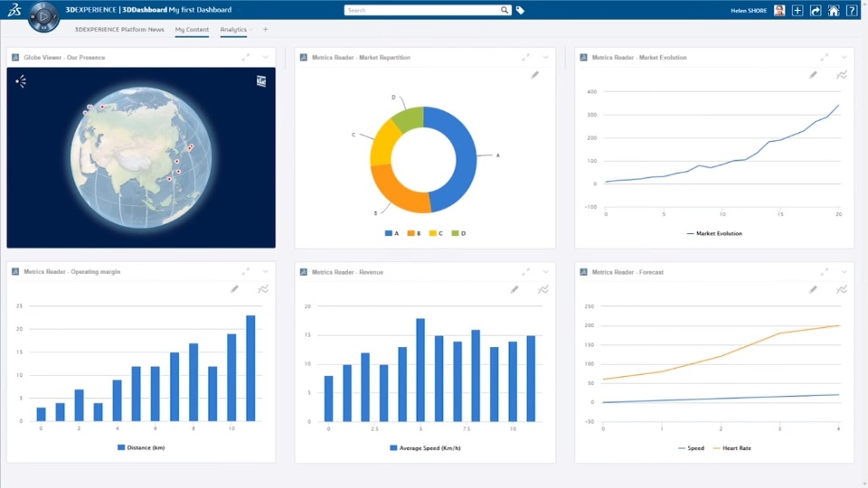Click the chart-type icon in Revenue widget
Viewport: 868px width, 488px height.
click(x=543, y=289)
